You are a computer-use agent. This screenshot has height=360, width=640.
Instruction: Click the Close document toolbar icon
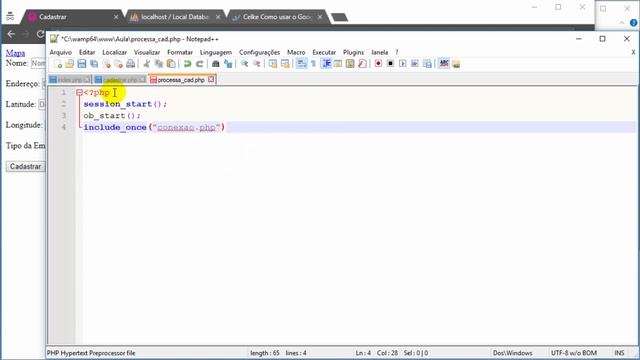[x=107, y=64]
